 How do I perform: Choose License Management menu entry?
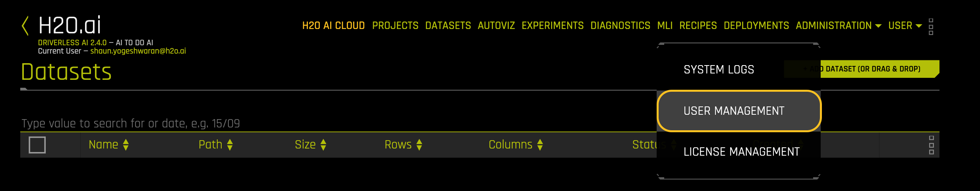[741, 152]
